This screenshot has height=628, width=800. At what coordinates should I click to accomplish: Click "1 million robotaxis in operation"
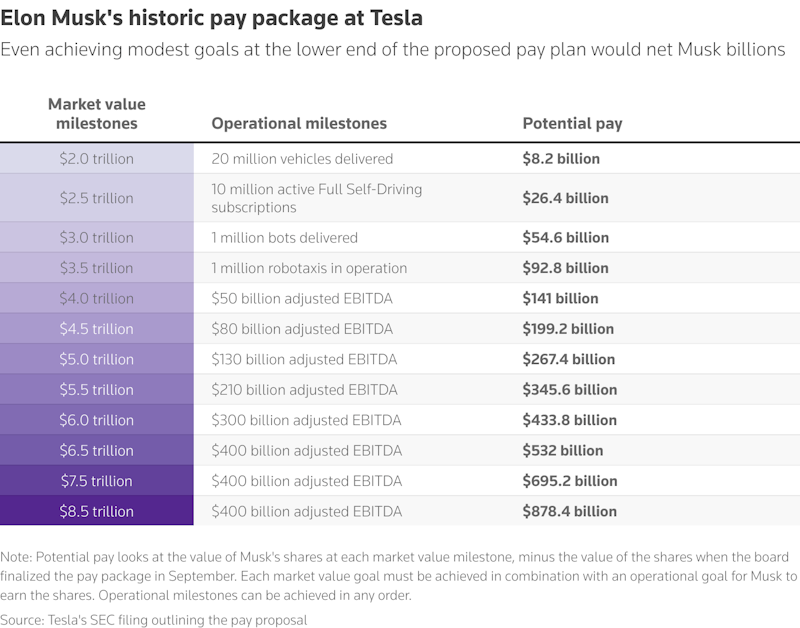tap(309, 268)
